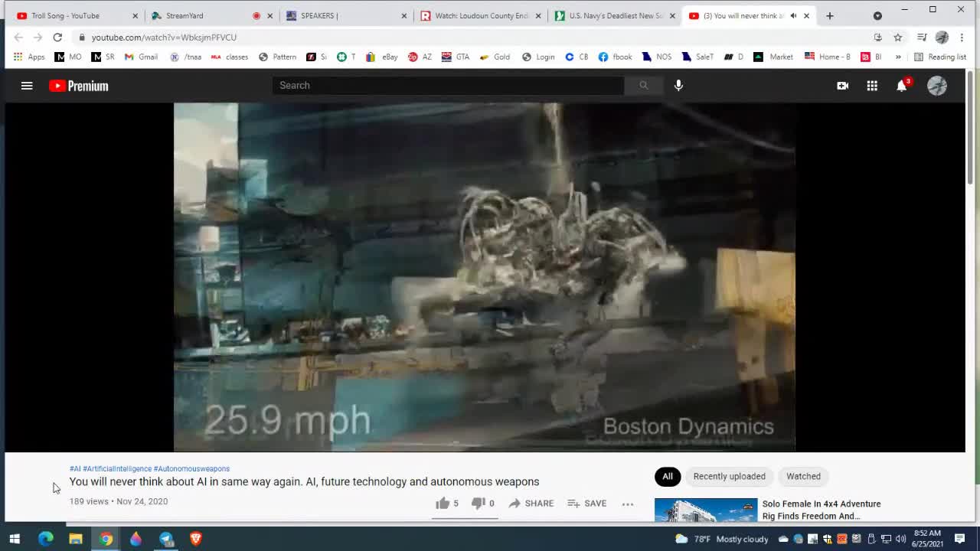Open File Explorer from the taskbar
This screenshot has width=980, height=551.
pyautogui.click(x=76, y=539)
